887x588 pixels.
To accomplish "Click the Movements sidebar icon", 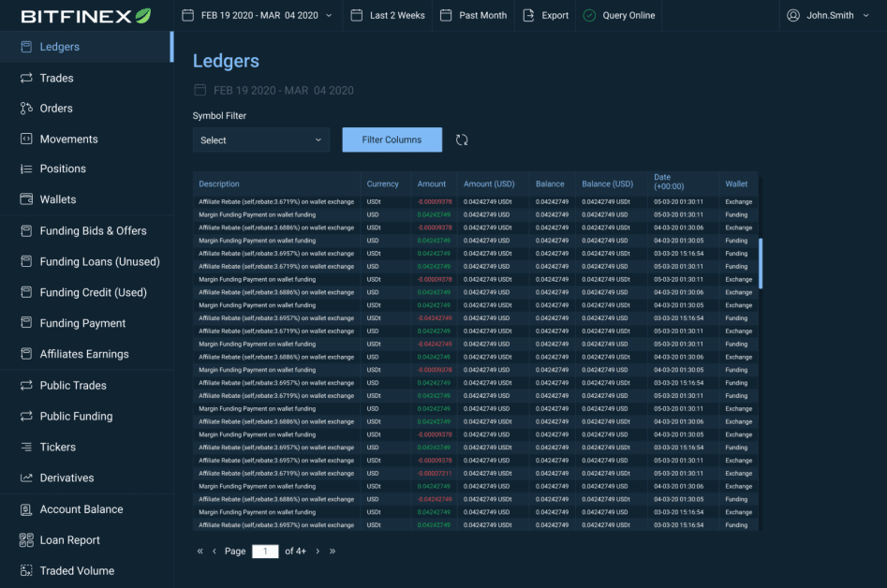I will pos(26,140).
